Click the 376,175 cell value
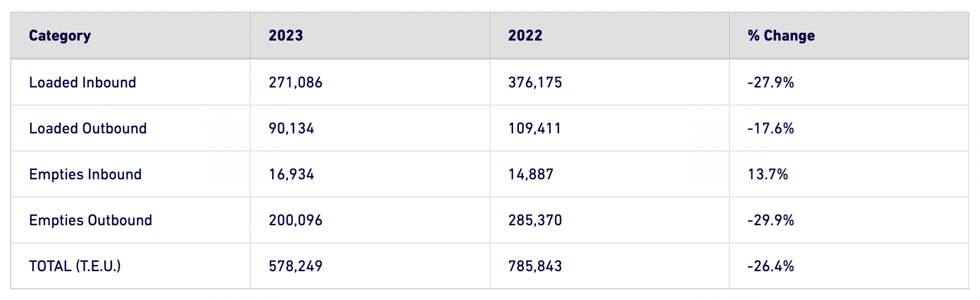 pos(535,82)
